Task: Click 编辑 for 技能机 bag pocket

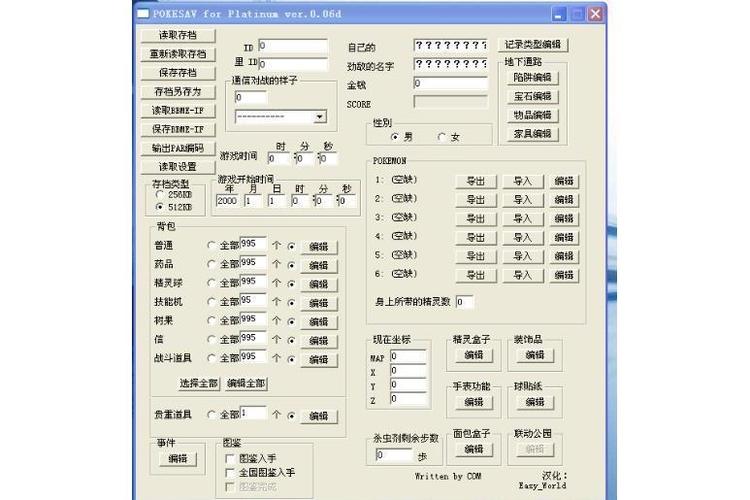Action: coord(319,303)
